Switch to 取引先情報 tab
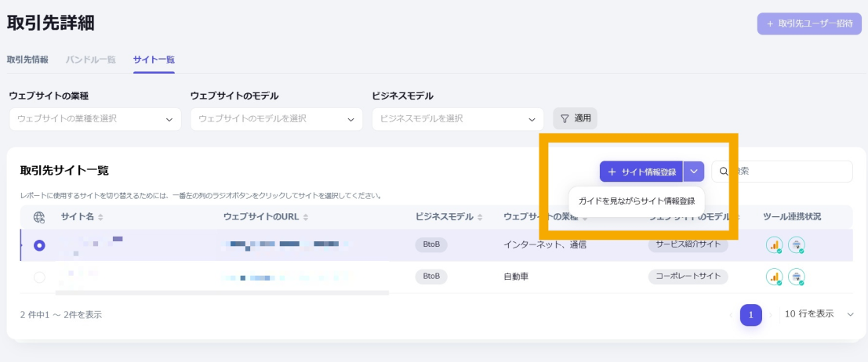Screen dimensions: 868x362 [27, 60]
